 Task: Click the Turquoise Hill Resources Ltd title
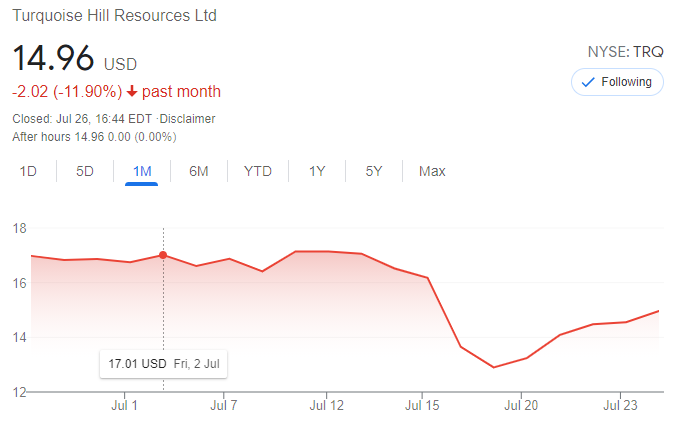[114, 16]
